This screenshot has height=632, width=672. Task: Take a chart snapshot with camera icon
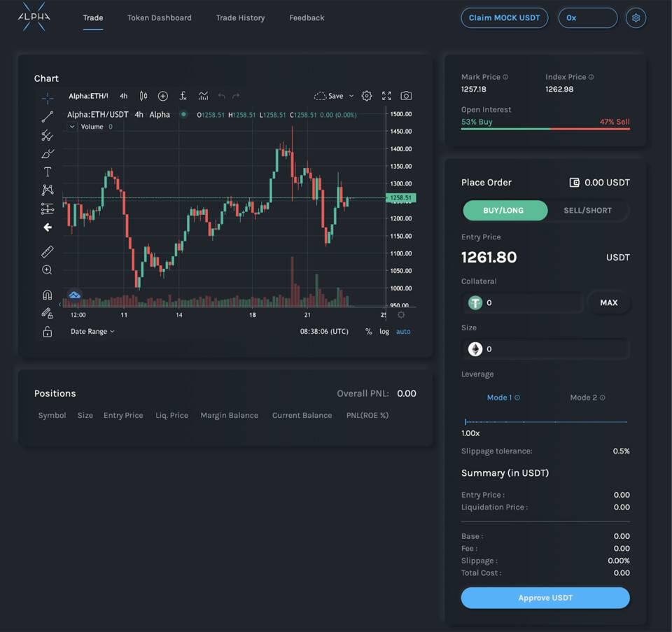click(406, 96)
